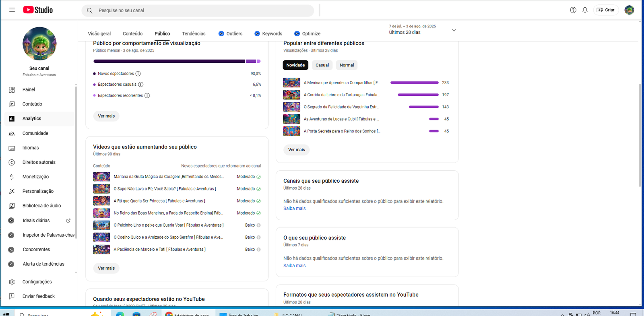644x316 pixels.
Task: Open Direitos autorais copyright icon
Action: click(x=12, y=162)
